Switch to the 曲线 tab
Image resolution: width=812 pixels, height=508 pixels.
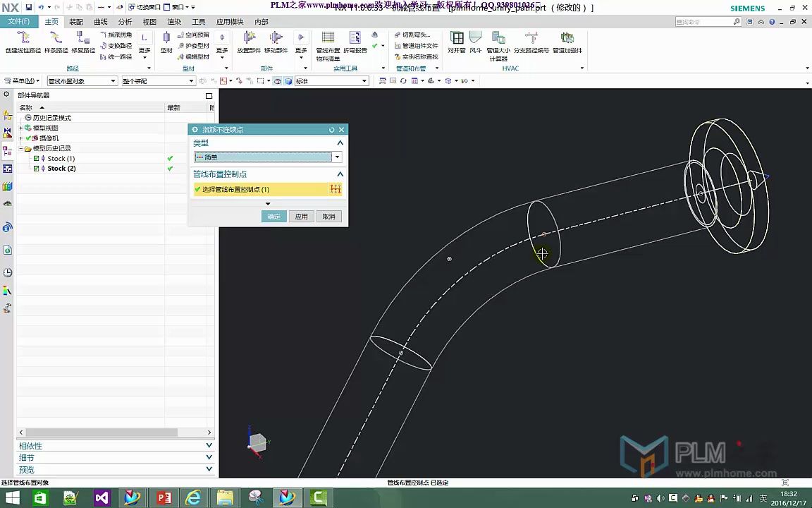101,22
